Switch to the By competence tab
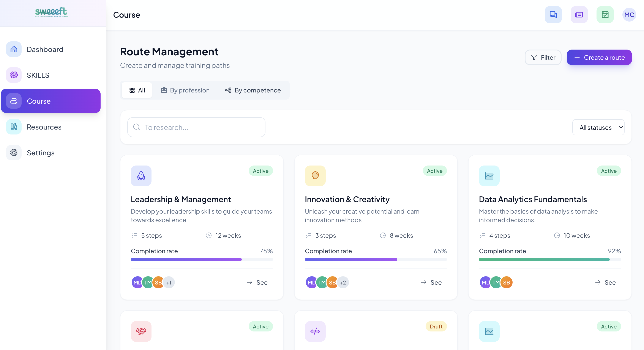Screen dimensions: 644x350 [x=253, y=90]
